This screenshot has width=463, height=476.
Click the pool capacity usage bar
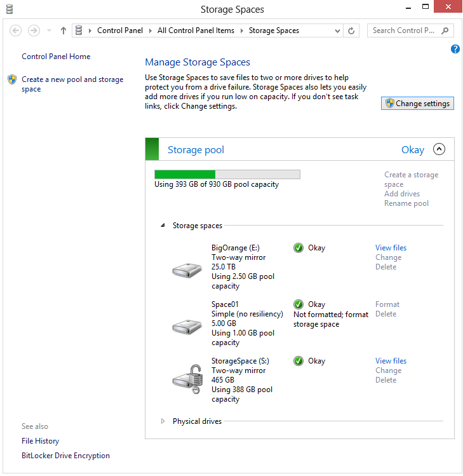(x=227, y=174)
